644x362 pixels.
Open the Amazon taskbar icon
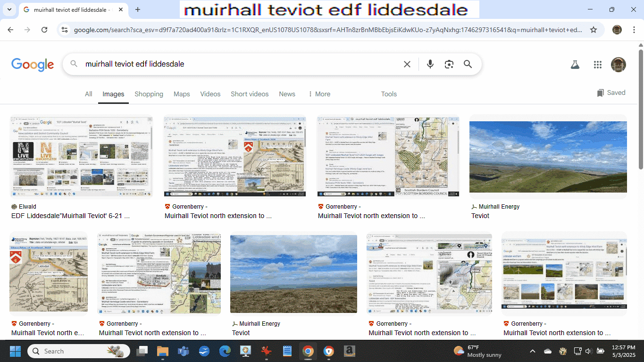pos(349,351)
